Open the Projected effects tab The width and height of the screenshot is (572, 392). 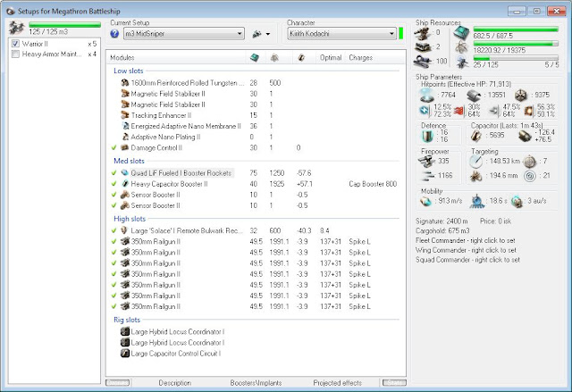point(338,383)
